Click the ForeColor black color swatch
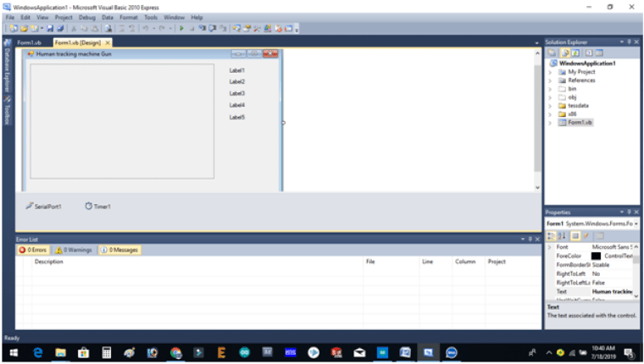The width and height of the screenshot is (644, 364). point(596,256)
